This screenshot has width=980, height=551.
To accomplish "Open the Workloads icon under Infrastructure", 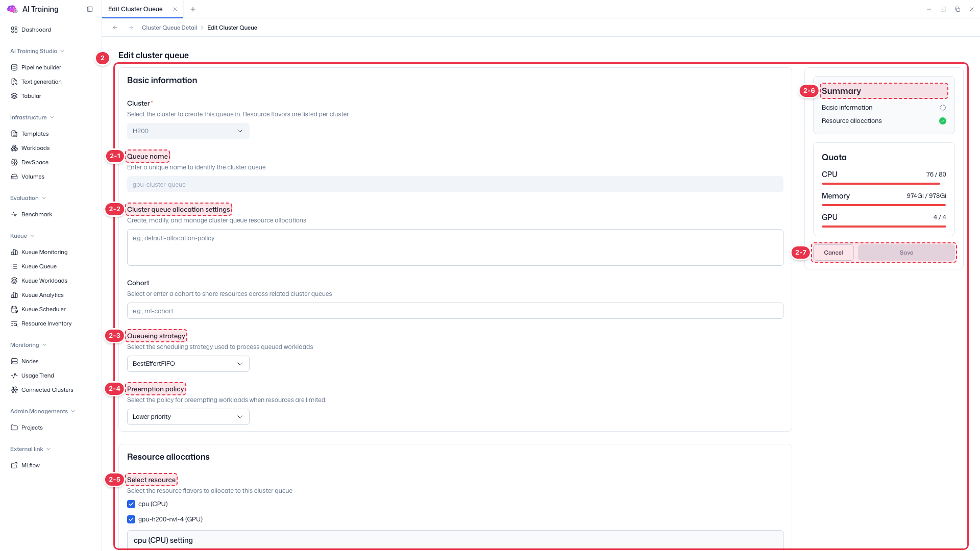I will pyautogui.click(x=14, y=148).
